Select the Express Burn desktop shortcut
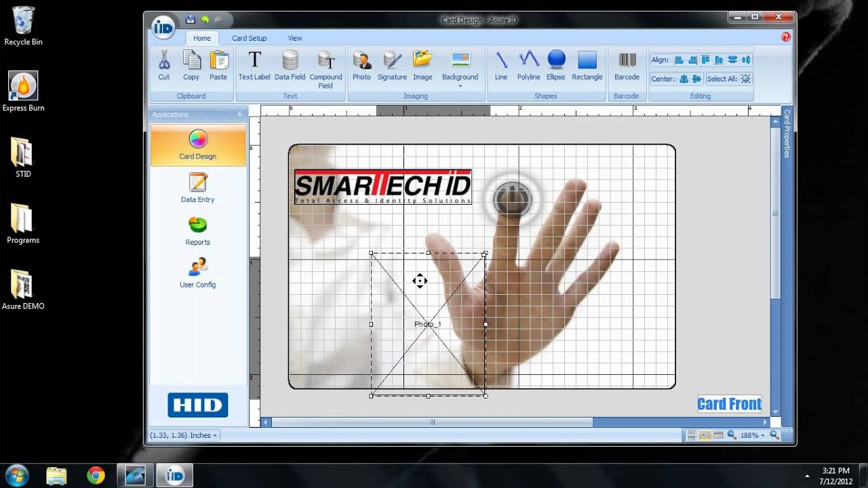 pos(23,92)
